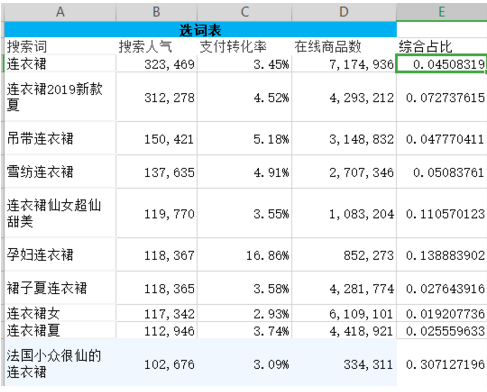Click the 在线商品数 header cell
This screenshot has height=392, width=487.
point(344,46)
